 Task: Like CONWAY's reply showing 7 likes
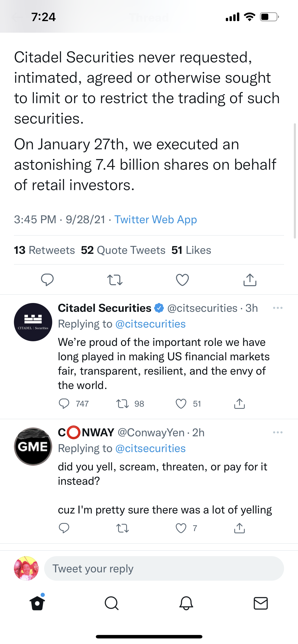(181, 528)
